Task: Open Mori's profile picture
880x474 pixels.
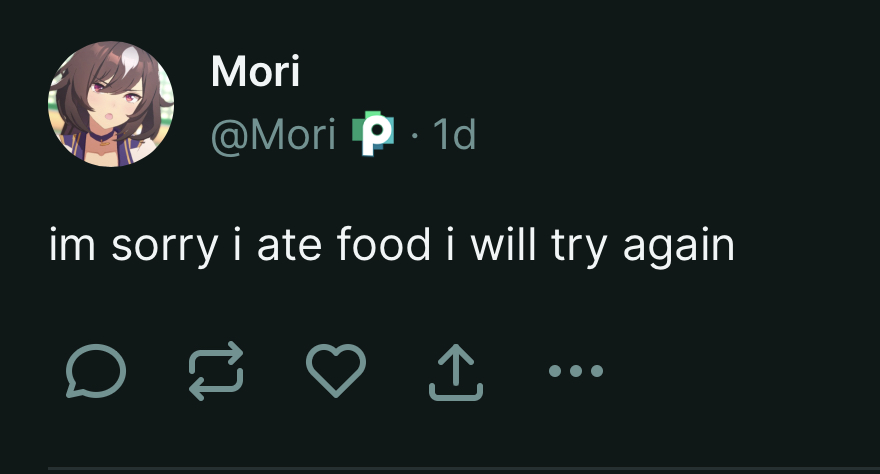Action: (110, 103)
